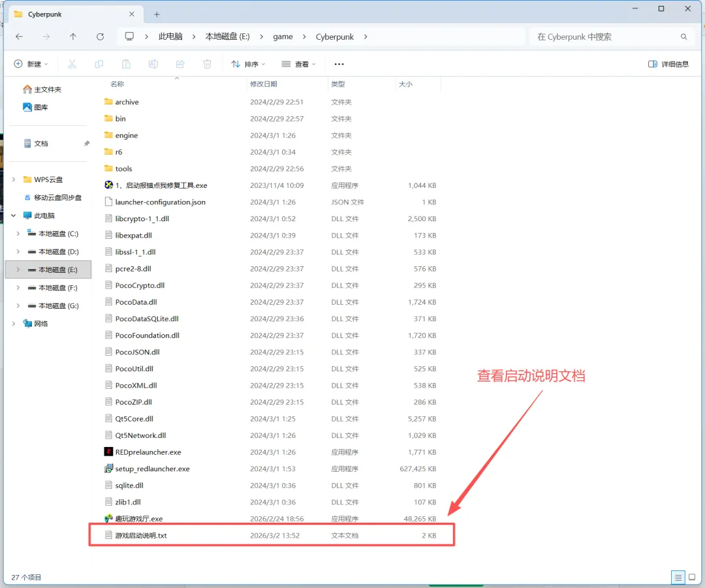Select sqlite.dll file
This screenshot has width=705, height=588.
272,485
